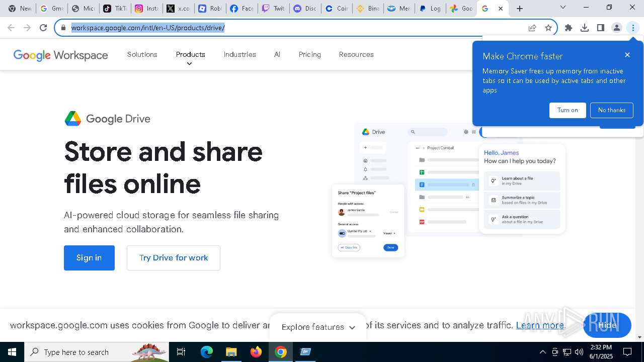Screen dimensions: 644x362
Task: Turn on Memory Saver
Action: [x=568, y=110]
